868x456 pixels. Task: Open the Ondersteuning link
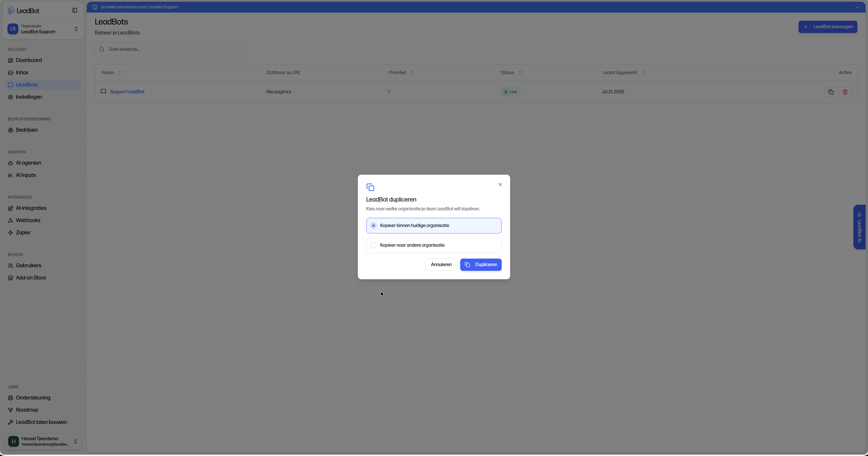(43, 398)
